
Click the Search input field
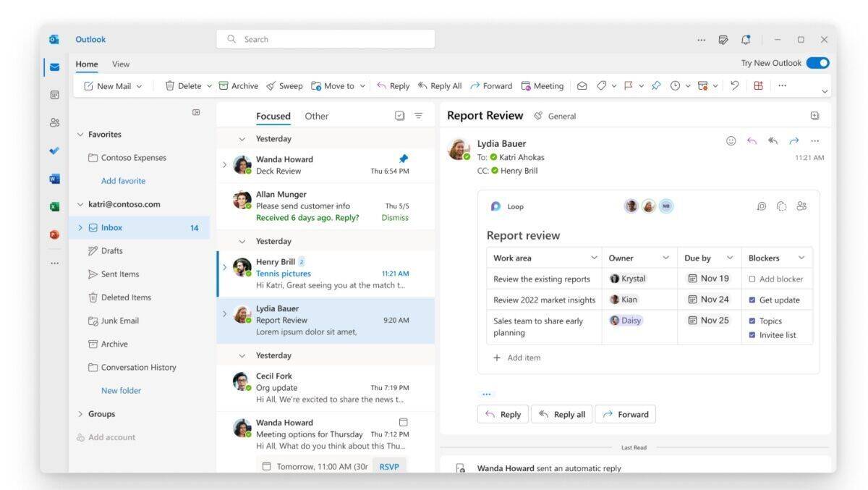tap(325, 39)
